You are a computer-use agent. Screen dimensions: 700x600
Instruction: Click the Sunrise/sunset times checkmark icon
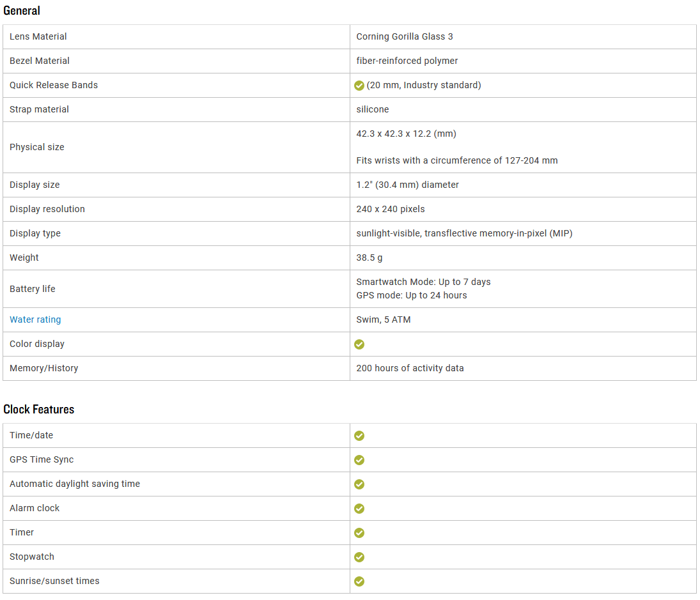(359, 581)
